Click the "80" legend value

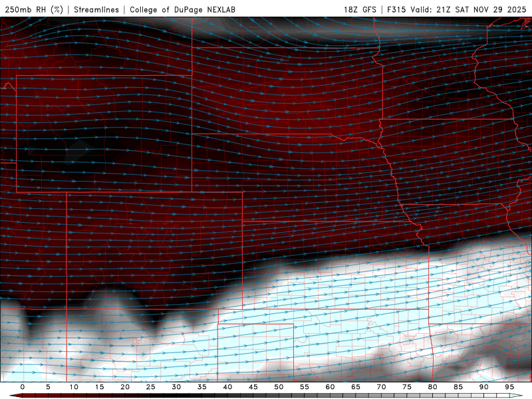pyautogui.click(x=432, y=387)
